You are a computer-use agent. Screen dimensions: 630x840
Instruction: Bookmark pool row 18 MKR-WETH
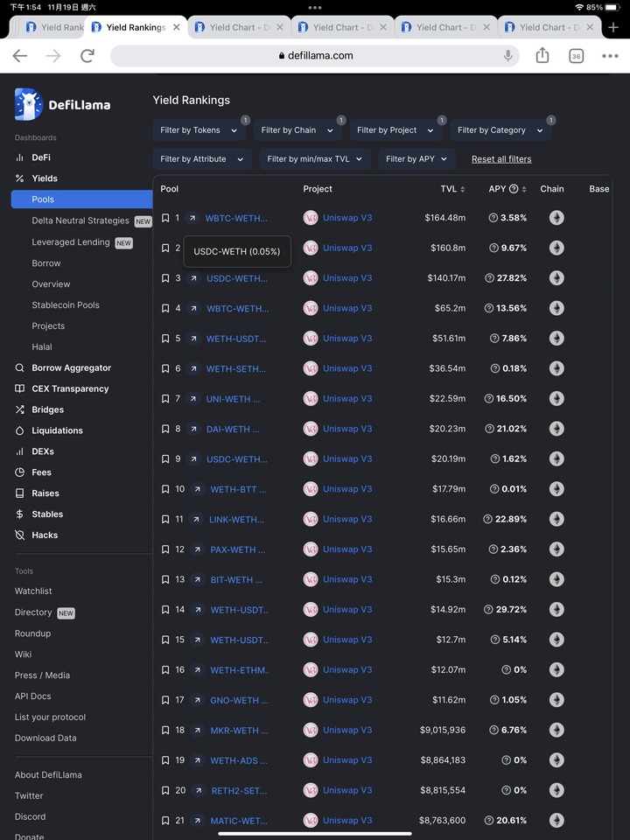click(x=165, y=730)
